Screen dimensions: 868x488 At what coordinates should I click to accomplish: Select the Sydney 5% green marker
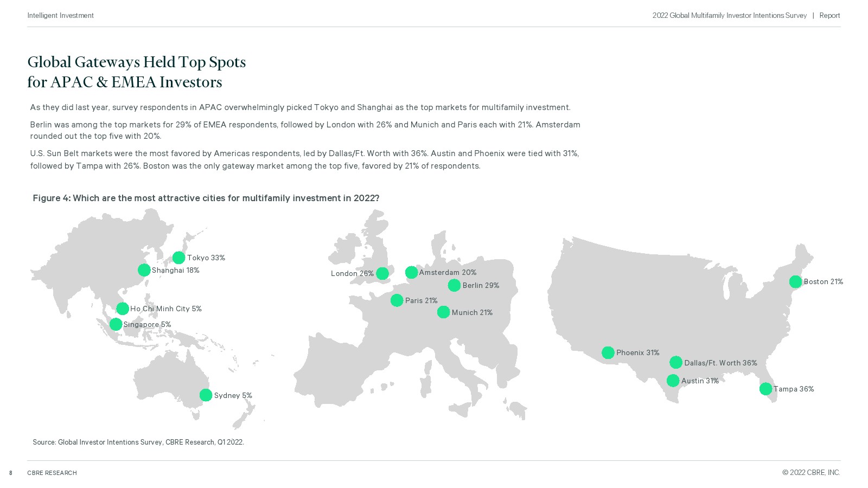206,395
